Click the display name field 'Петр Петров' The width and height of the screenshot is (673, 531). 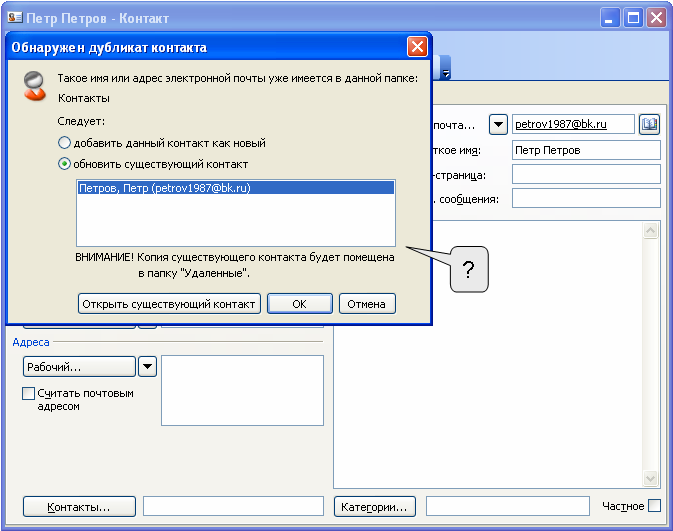[586, 150]
